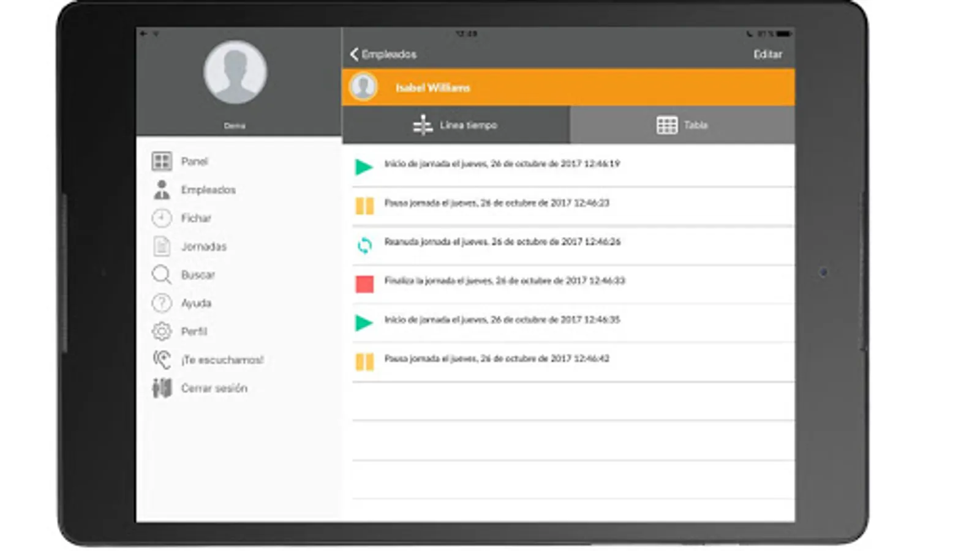Click the Cerrar sesión label
980x551 pixels.
(x=214, y=389)
